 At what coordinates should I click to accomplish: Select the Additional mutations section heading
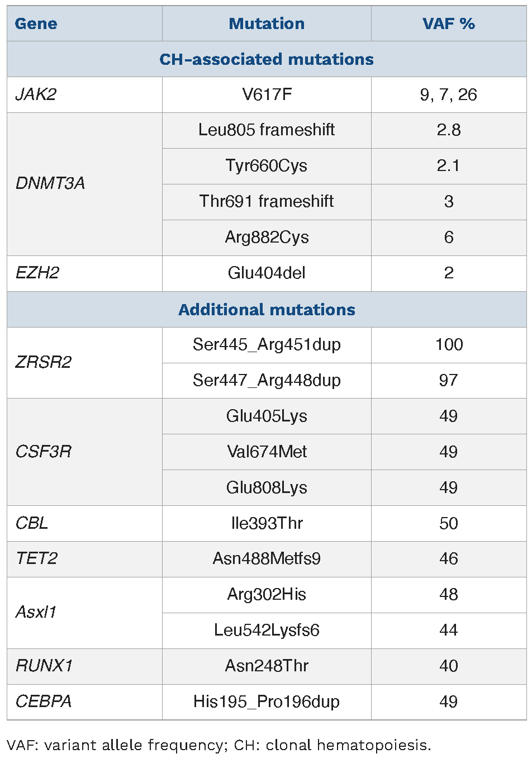coord(267,310)
